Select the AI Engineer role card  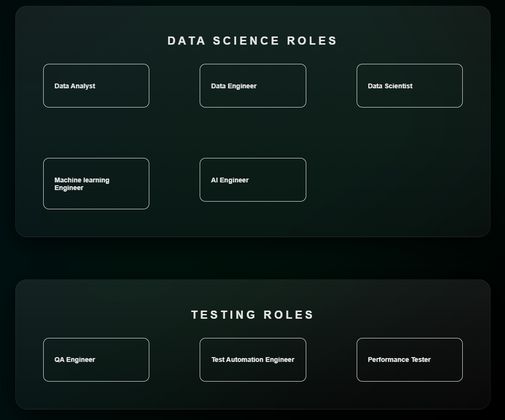(x=252, y=180)
